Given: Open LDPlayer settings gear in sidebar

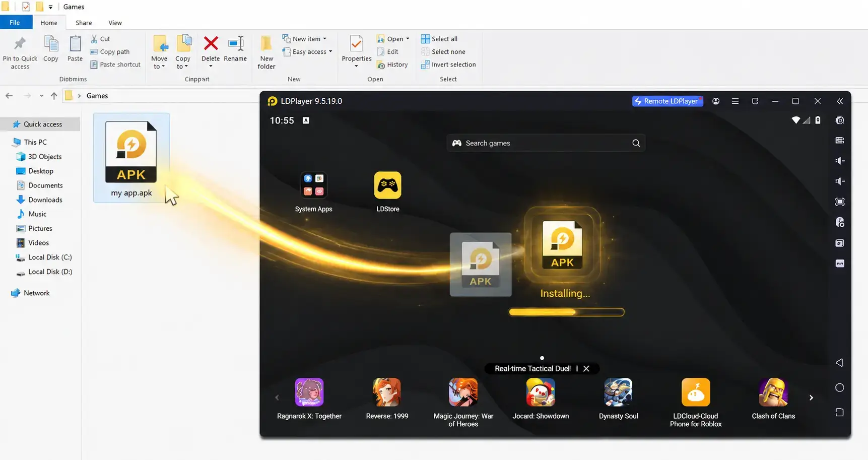Looking at the screenshot, I should [840, 120].
